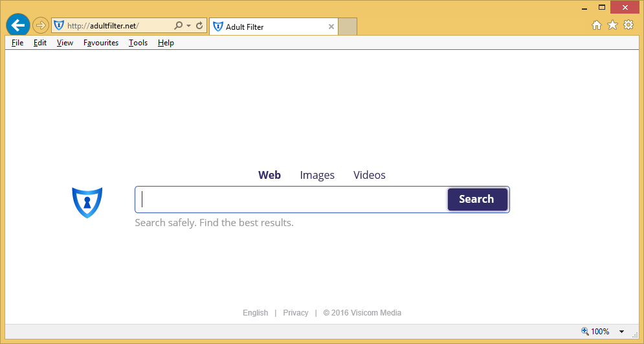Open the zoom level dropdown arrow
The height and width of the screenshot is (344, 644).
621,332
